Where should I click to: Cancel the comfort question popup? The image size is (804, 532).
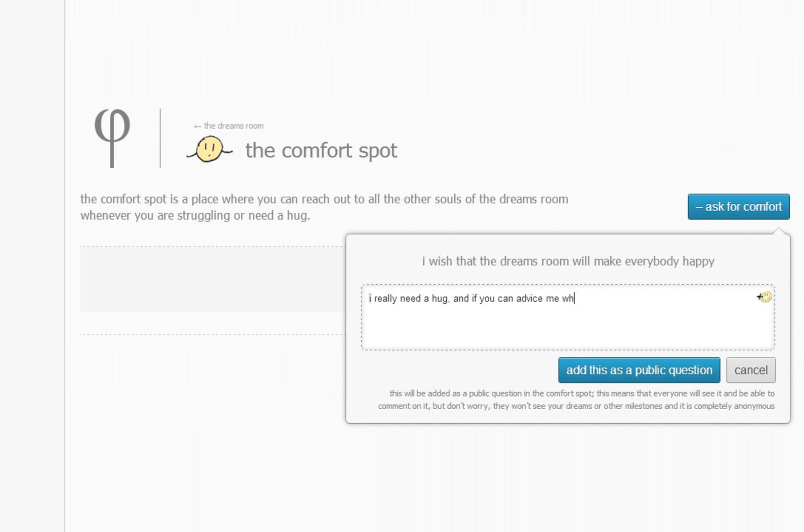click(751, 370)
